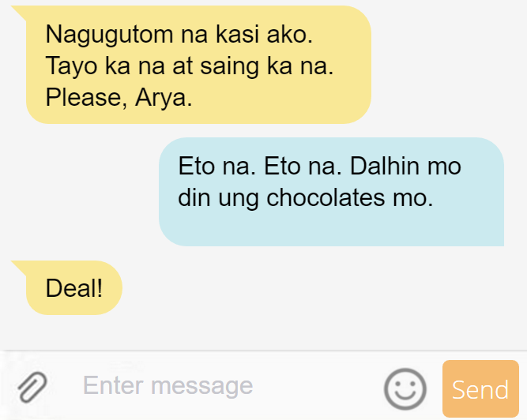Click the pointed tail of the Deal! bubble
This screenshot has width=527, height=420.
[20, 268]
